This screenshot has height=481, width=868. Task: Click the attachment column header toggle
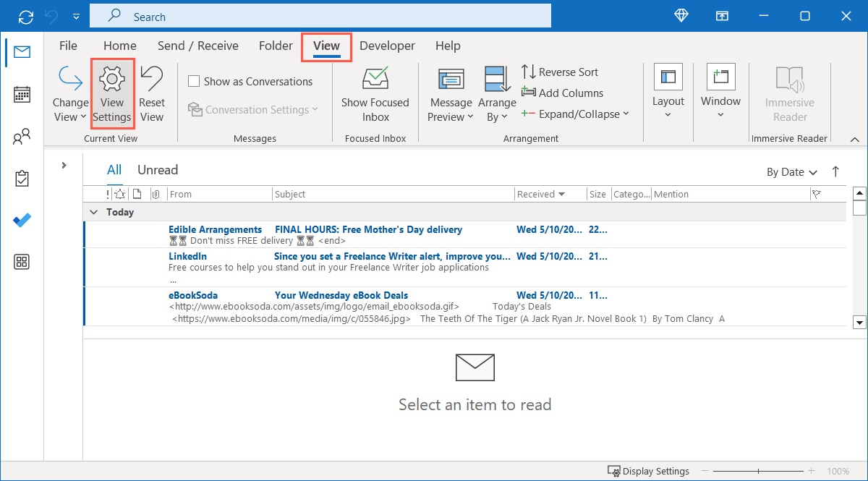156,193
